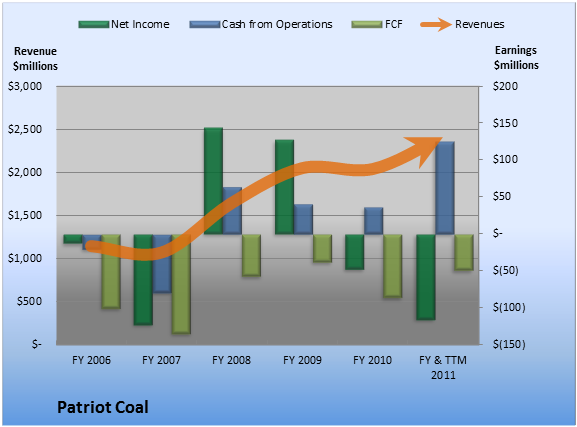This screenshot has height=427, width=577.
Task: Select the FY 2008 Net Income bar
Action: pyautogui.click(x=213, y=181)
